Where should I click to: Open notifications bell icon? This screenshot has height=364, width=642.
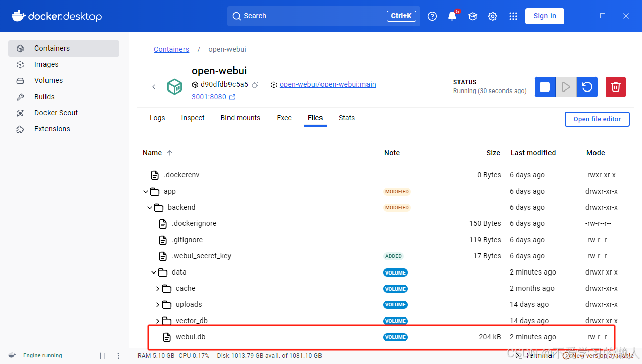(x=452, y=16)
